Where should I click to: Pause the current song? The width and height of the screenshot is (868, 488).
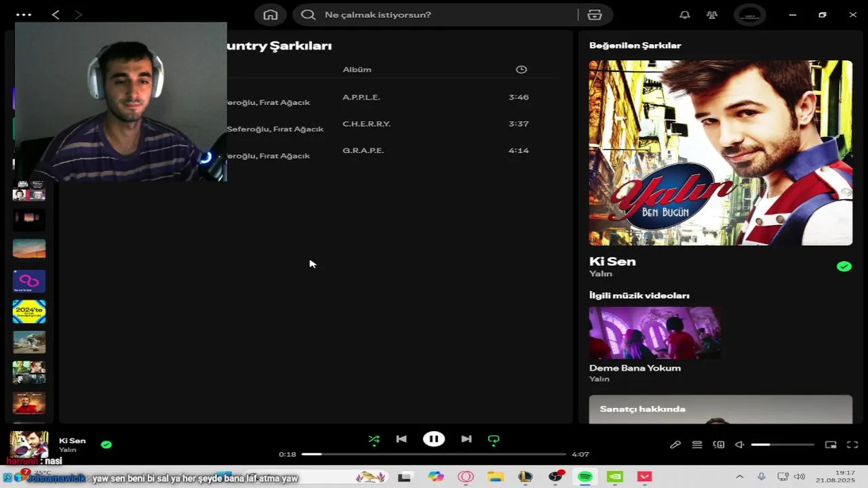(x=434, y=439)
